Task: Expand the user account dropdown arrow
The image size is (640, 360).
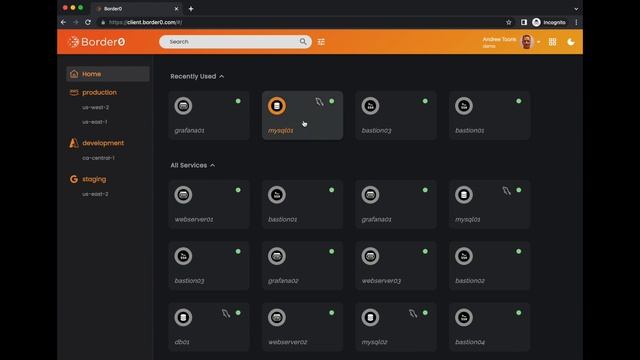Action: [539, 42]
